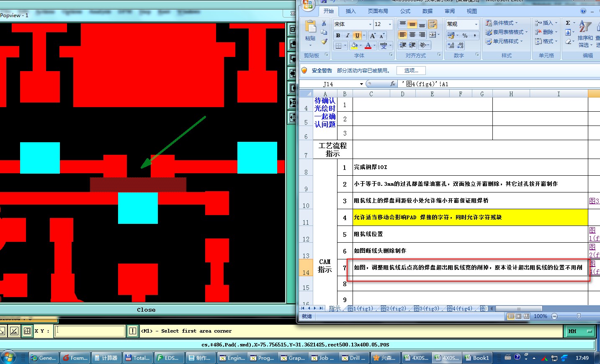
Task: Toggle middle vertical alignment
Action: [x=412, y=24]
